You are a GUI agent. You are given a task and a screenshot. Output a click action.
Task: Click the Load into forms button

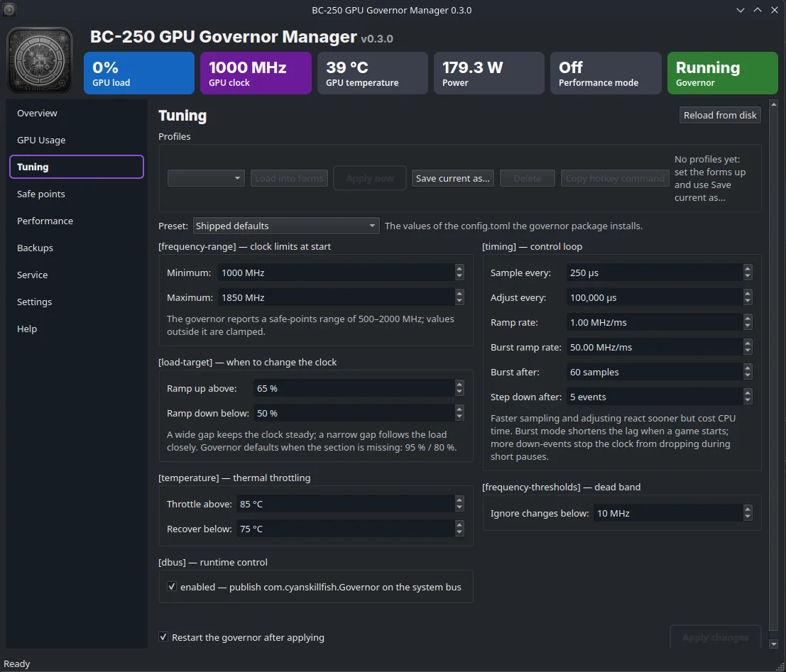[x=289, y=178]
